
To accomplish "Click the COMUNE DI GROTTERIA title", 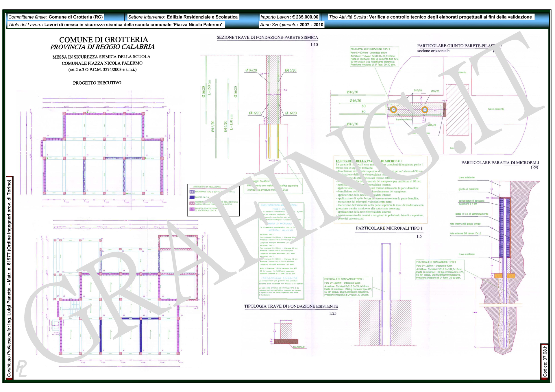I will [103, 40].
